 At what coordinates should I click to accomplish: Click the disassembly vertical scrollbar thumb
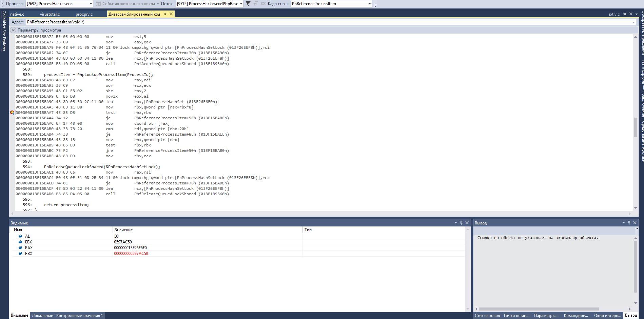pos(636,127)
